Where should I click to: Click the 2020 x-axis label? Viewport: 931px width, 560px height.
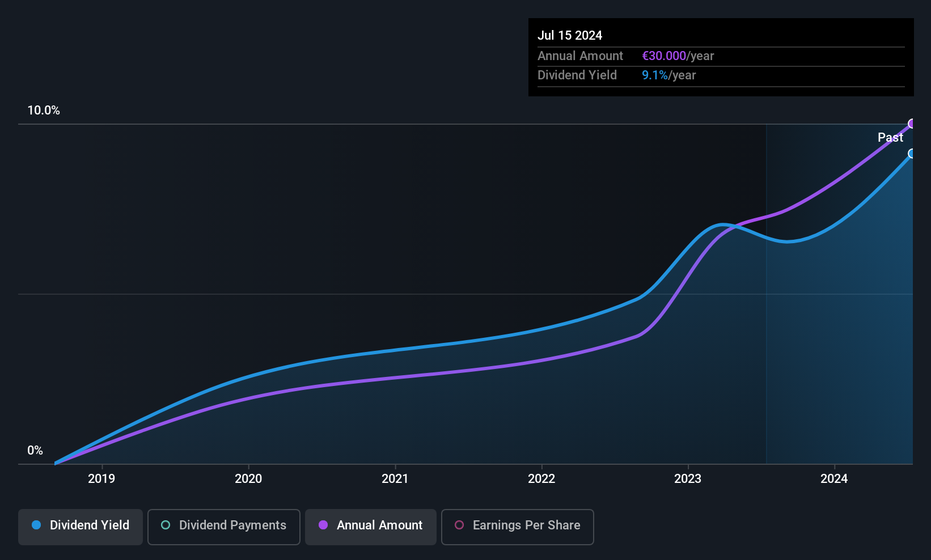248,479
